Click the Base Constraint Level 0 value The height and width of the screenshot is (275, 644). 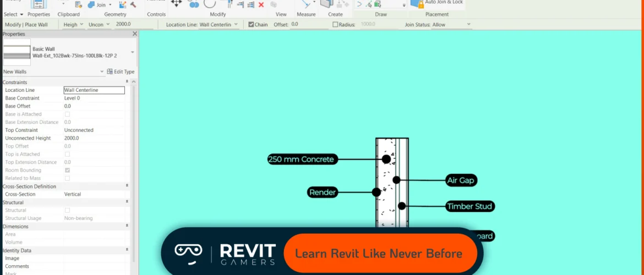click(94, 98)
